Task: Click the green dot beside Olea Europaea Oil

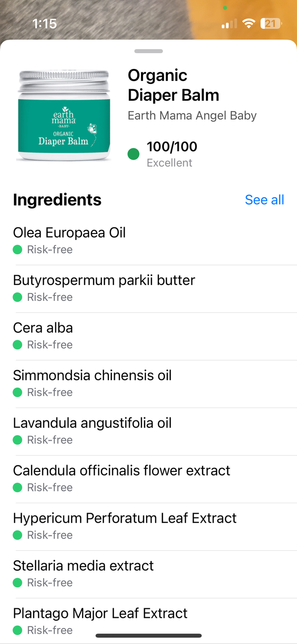Action: pos(18,250)
